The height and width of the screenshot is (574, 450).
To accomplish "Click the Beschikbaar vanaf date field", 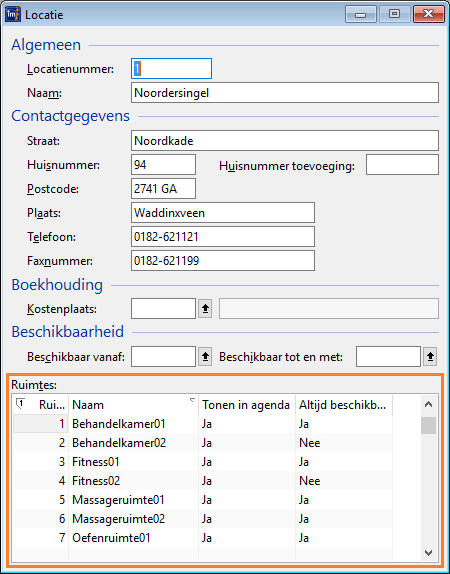I will point(163,356).
